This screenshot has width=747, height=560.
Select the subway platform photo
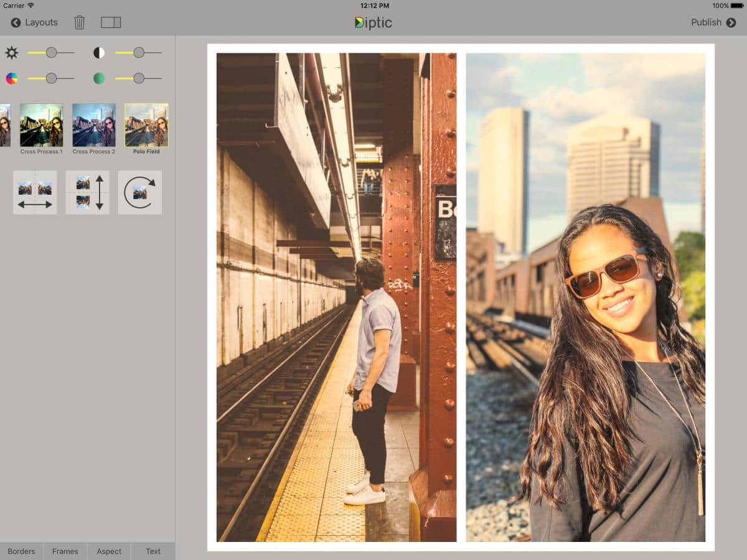[x=336, y=297]
